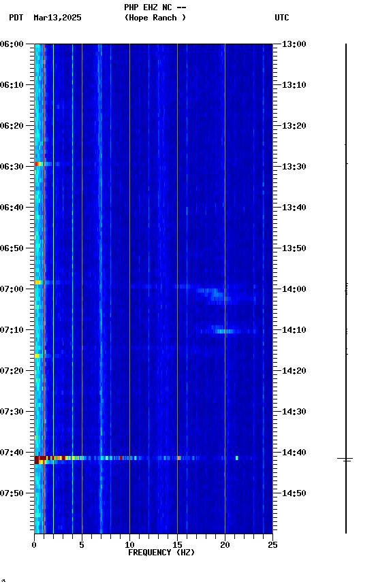376x588 pixels.
Task: Click the 13:00 UTC time label
Action: pyautogui.click(x=294, y=44)
